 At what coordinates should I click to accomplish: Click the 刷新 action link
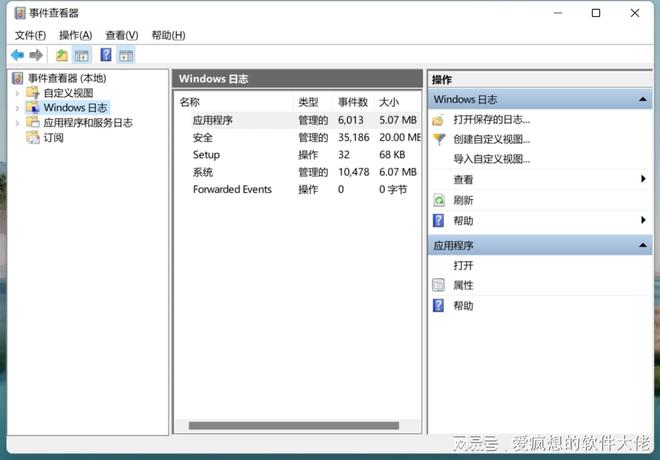463,200
